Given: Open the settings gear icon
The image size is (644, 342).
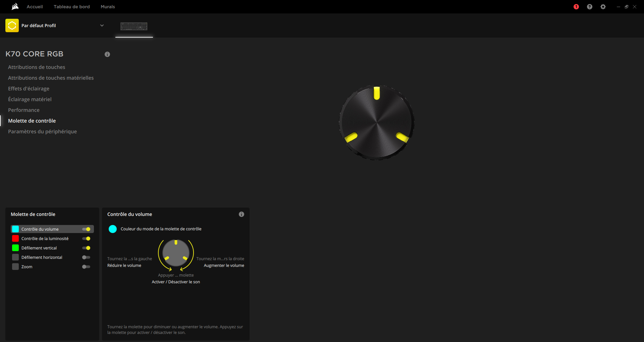Looking at the screenshot, I should coord(603,7).
